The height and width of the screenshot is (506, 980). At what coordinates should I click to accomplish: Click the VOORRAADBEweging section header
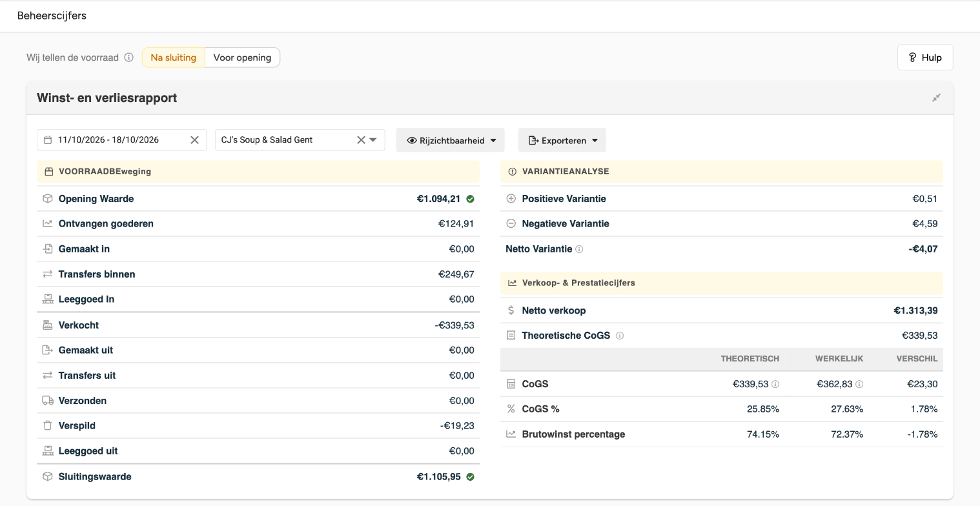click(x=258, y=172)
